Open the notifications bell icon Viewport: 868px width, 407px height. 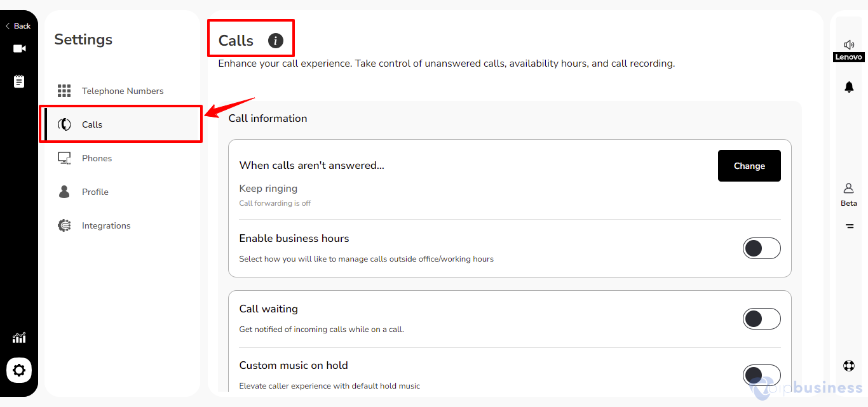coord(849,87)
